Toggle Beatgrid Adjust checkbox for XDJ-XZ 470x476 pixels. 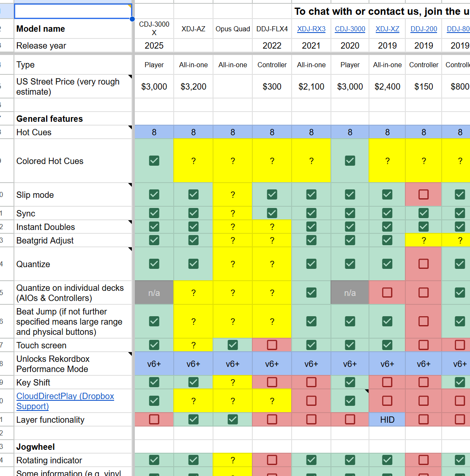[x=387, y=240]
